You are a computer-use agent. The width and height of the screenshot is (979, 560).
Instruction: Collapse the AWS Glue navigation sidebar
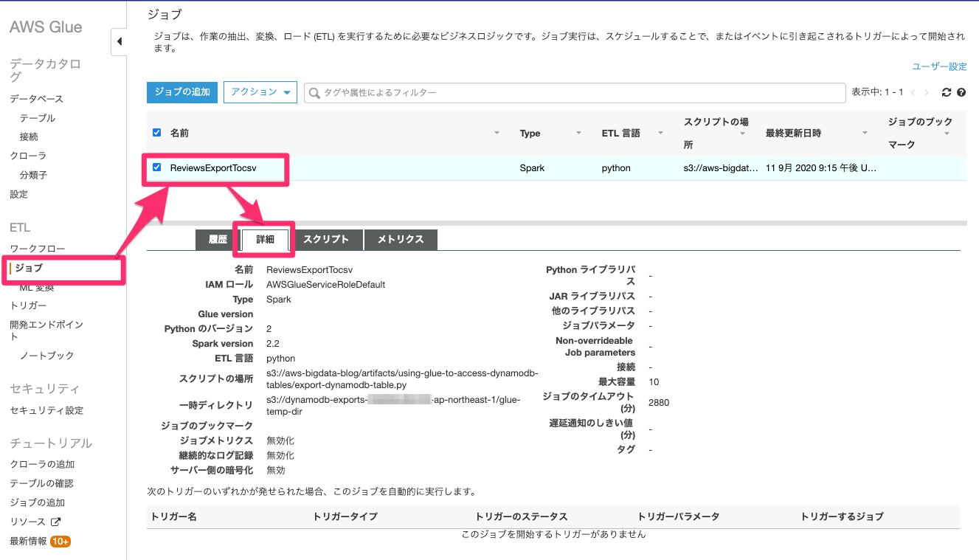[x=120, y=41]
